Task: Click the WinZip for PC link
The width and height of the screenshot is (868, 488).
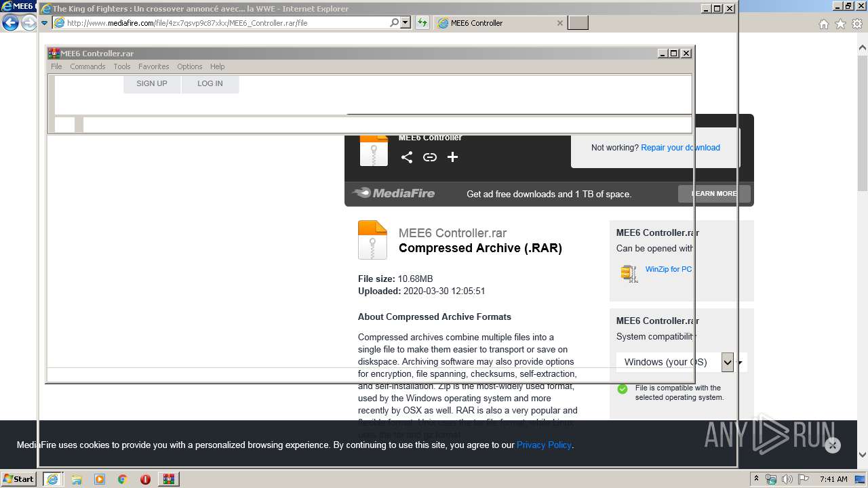Action: [669, 269]
